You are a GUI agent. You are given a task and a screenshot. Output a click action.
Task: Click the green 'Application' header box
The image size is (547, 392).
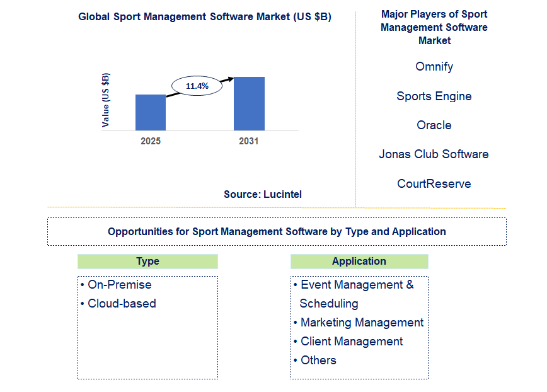click(x=359, y=261)
